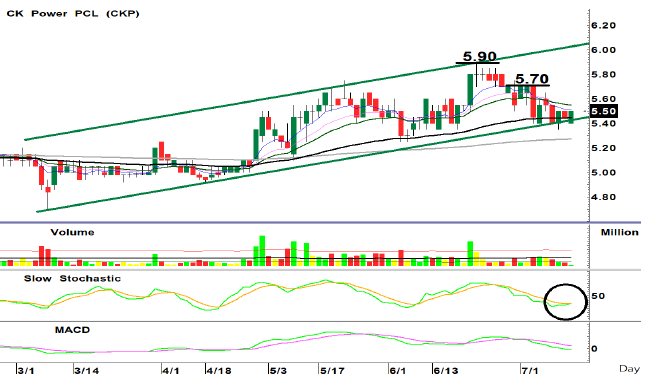Click the Day timeframe label
This screenshot has height=388, width=657.
coord(629,369)
